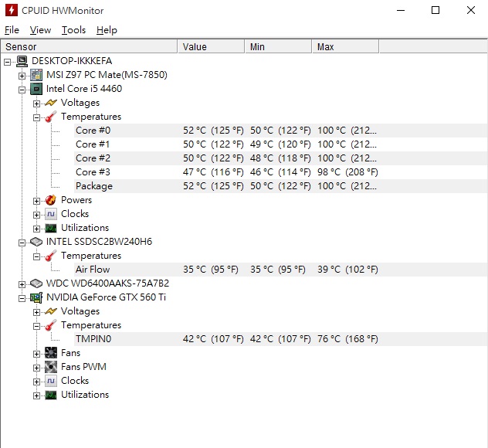Click the CPU Temperatures thermometer icon

[51, 117]
